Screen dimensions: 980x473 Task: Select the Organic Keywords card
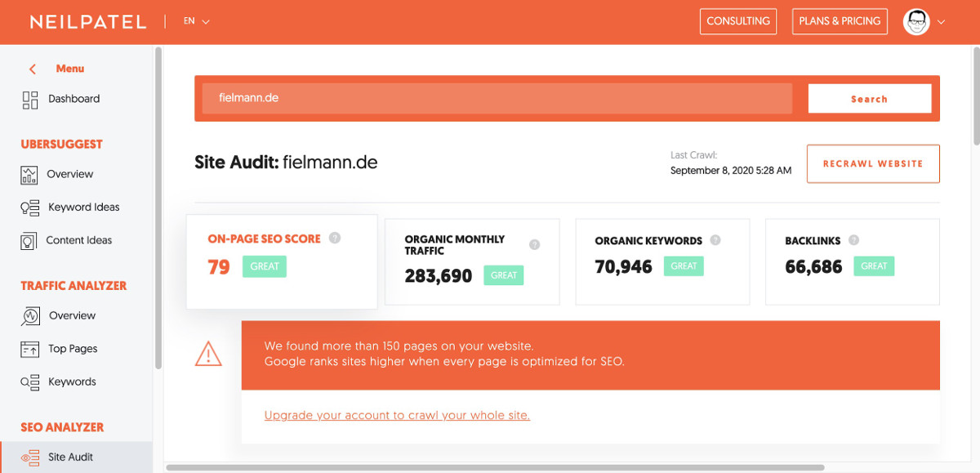[x=662, y=262]
